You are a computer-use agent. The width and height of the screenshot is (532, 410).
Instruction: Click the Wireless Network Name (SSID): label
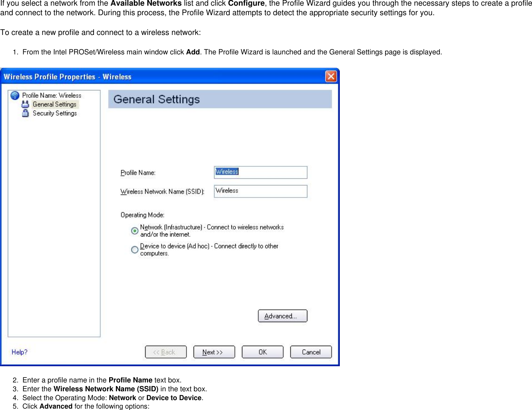click(162, 191)
